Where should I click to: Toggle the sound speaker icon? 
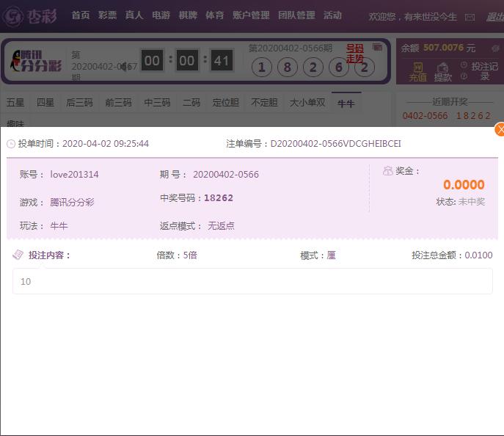pyautogui.click(x=123, y=67)
